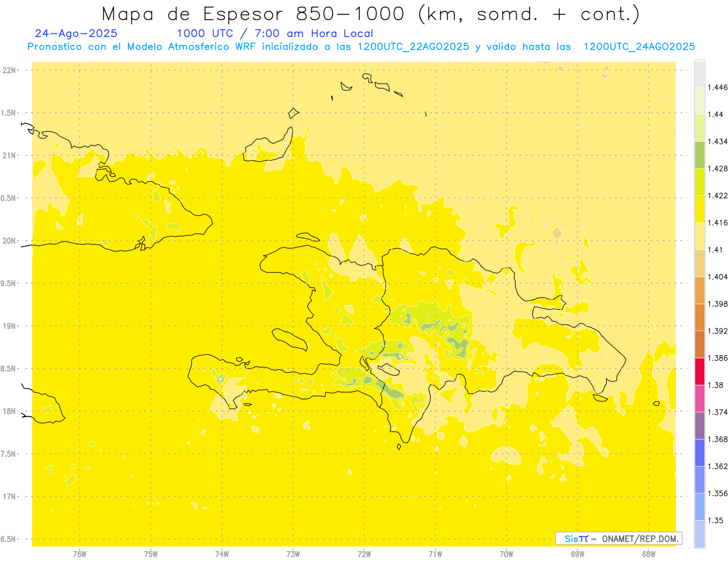Click the 22N latitude label
Image resolution: width=728 pixels, height=562 pixels.
coord(9,70)
